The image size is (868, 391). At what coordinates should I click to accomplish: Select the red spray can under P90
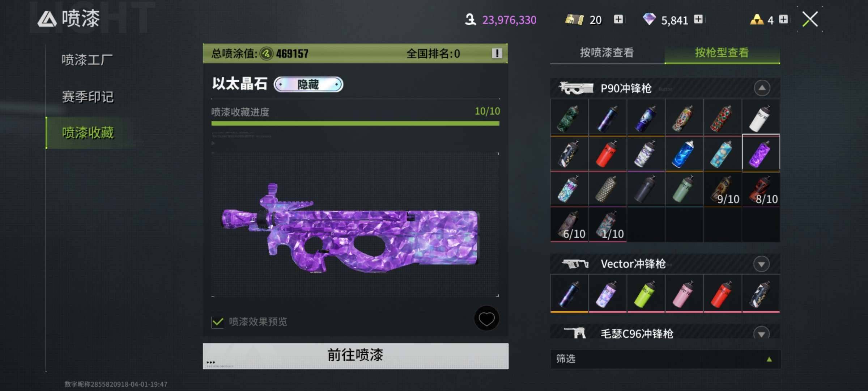click(x=608, y=154)
